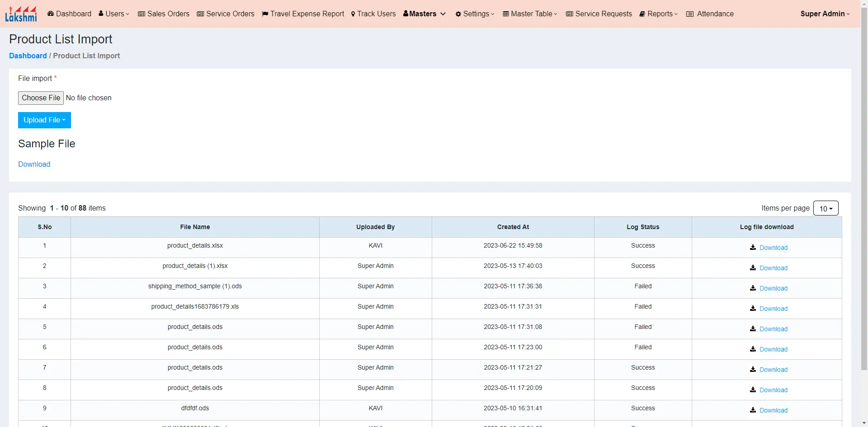Click the Settings gear icon
The width and height of the screenshot is (868, 427).
[x=458, y=14]
